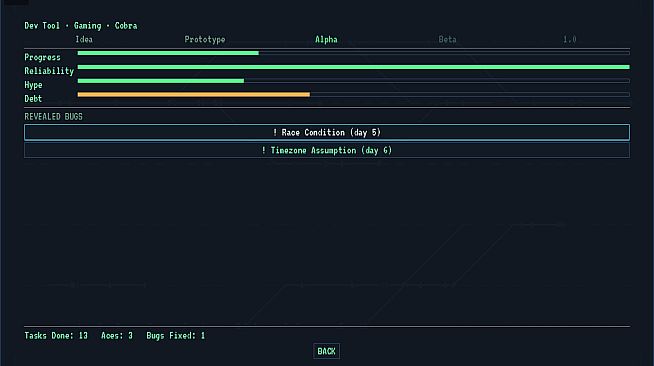
Task: Open the Timezone Assumption (day 6) bug
Action: click(x=327, y=150)
